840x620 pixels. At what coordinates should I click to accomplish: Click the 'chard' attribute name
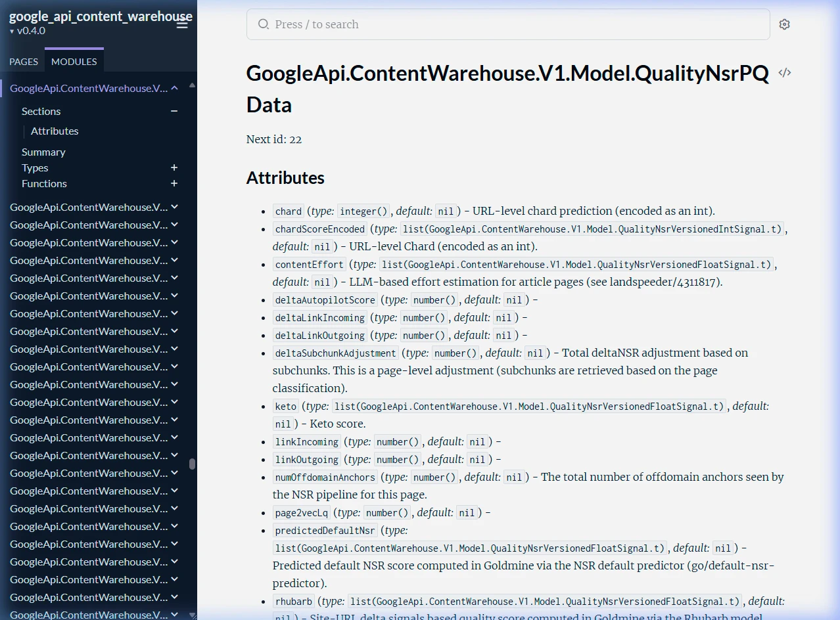(x=289, y=211)
